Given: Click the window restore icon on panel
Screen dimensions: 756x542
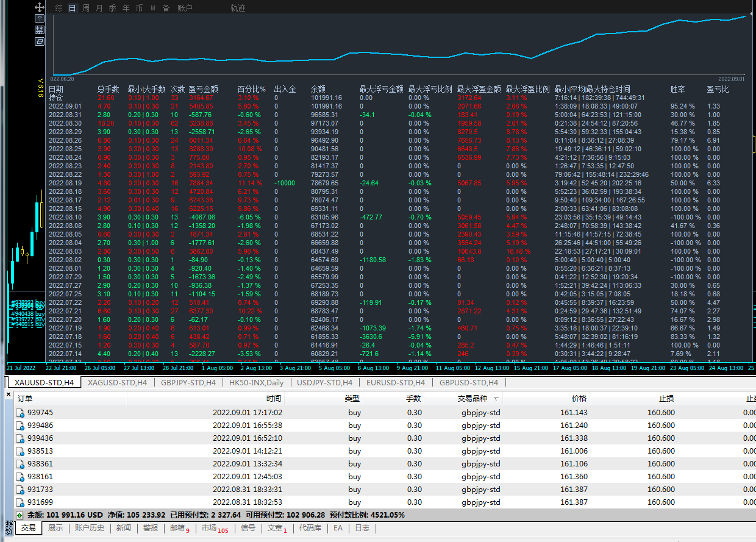Looking at the screenshot, I should pyautogui.click(x=40, y=41).
